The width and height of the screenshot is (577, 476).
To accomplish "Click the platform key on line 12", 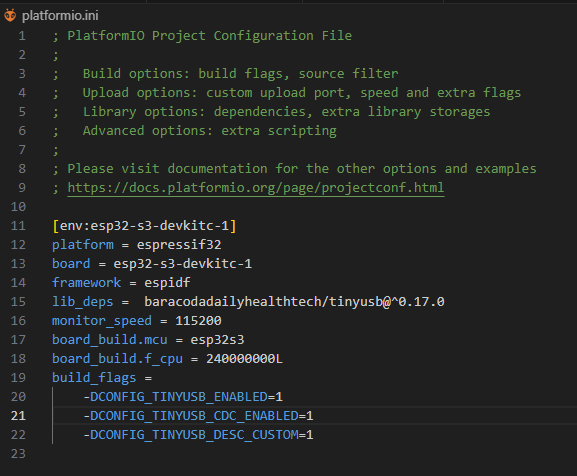I will (x=83, y=245).
